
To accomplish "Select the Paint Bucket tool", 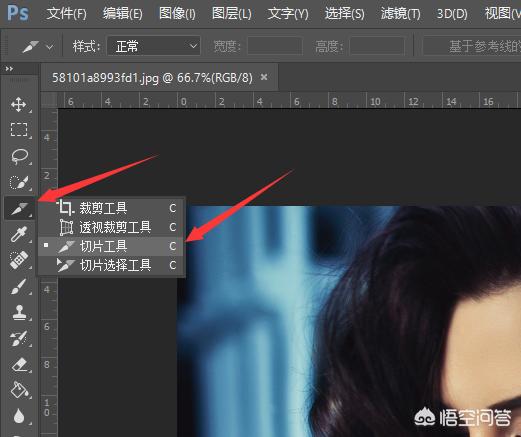I will (19, 390).
